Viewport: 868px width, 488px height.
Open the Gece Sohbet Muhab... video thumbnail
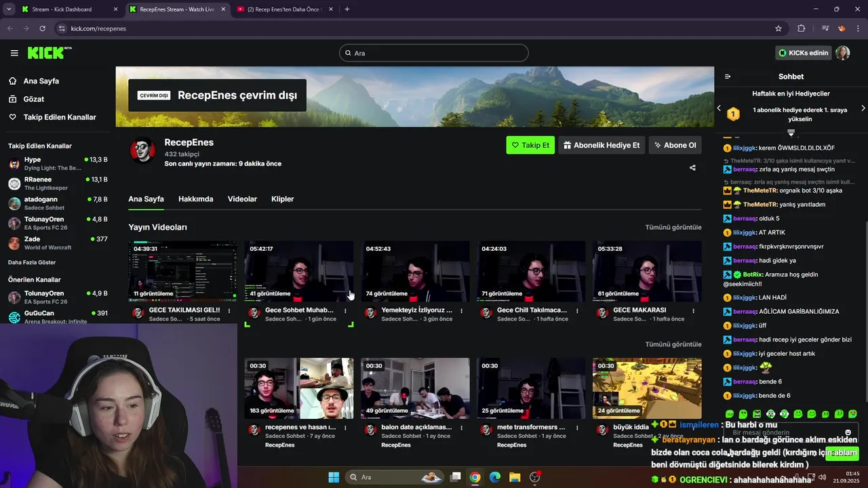click(x=299, y=271)
